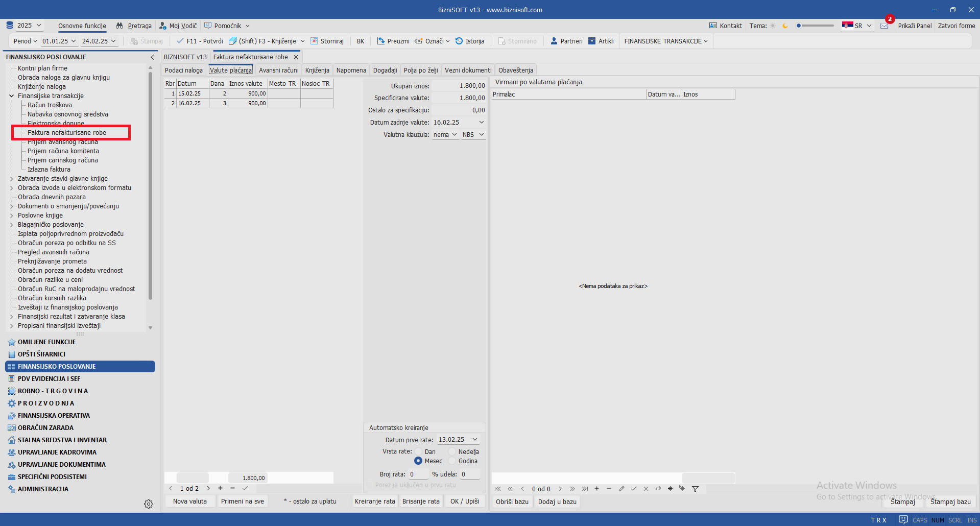
Task: Select the Dan rate type
Action: 419,451
